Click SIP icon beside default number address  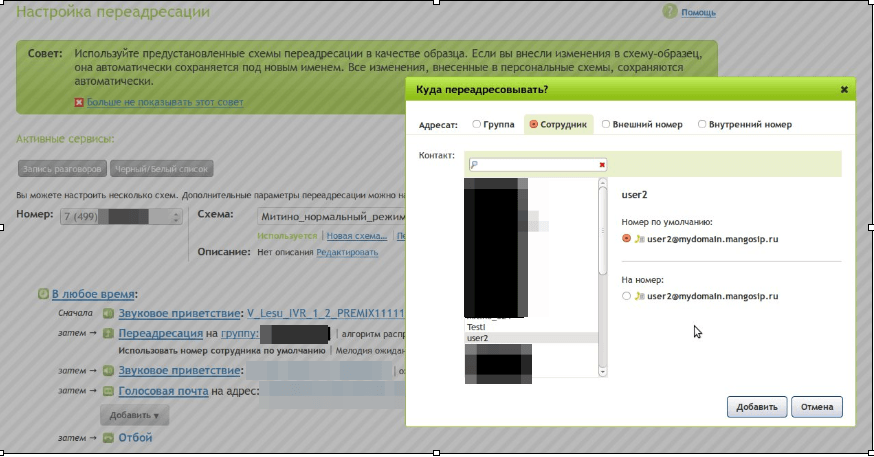coord(639,239)
